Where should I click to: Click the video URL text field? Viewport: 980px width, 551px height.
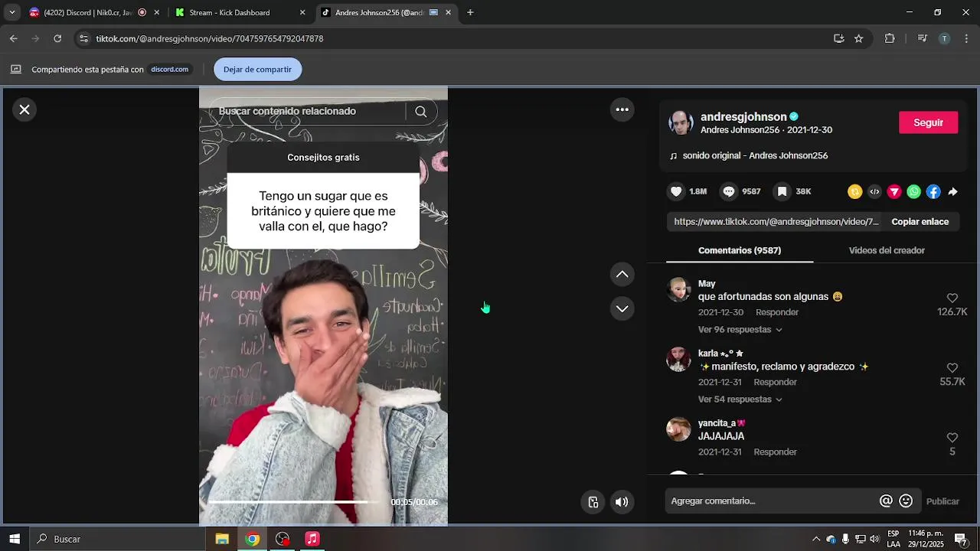point(776,222)
